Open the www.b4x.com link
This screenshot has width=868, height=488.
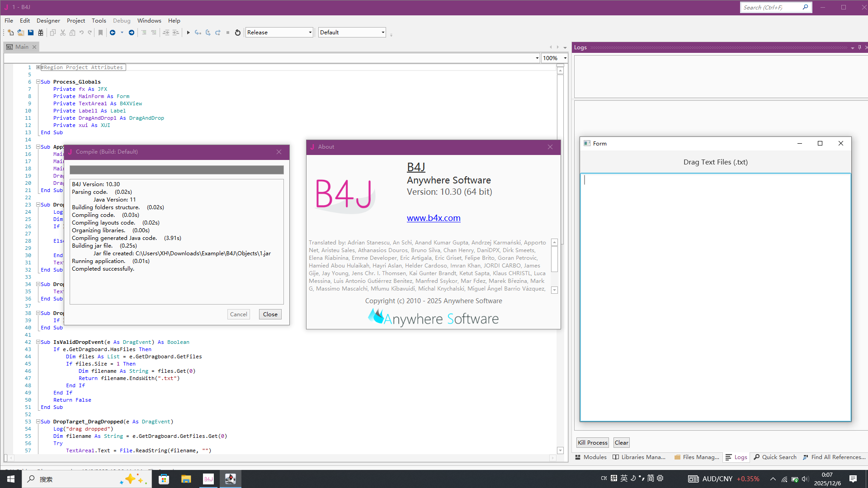point(434,218)
